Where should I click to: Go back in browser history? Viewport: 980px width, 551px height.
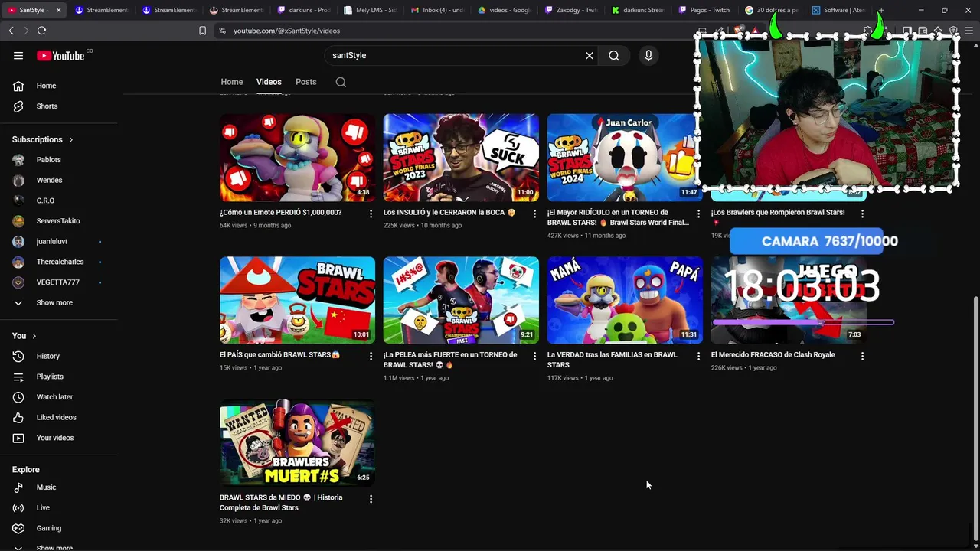pyautogui.click(x=11, y=31)
